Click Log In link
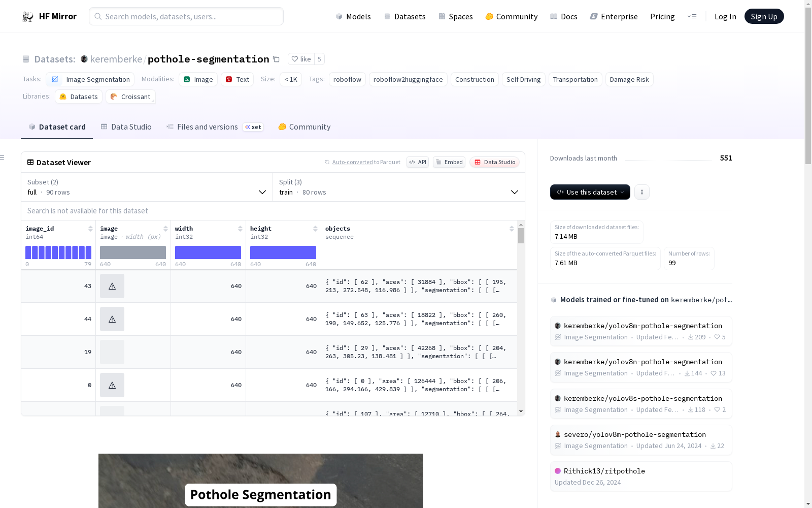 725,16
